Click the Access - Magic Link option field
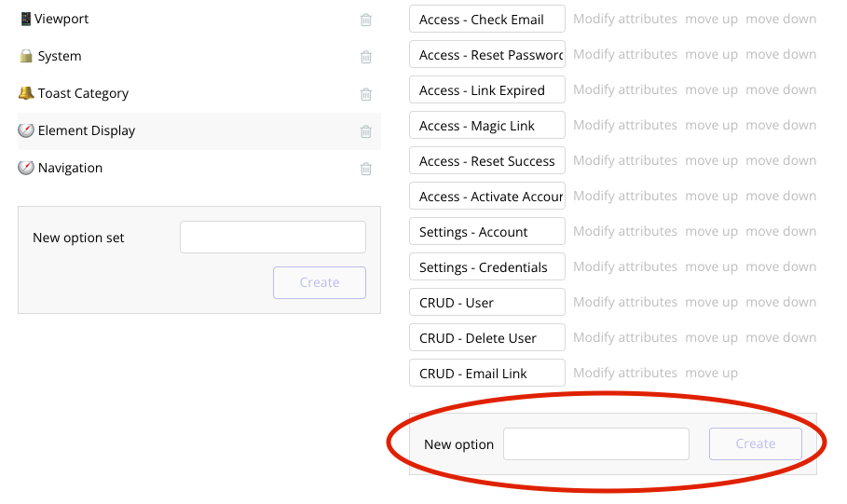847x504 pixels. pos(486,125)
